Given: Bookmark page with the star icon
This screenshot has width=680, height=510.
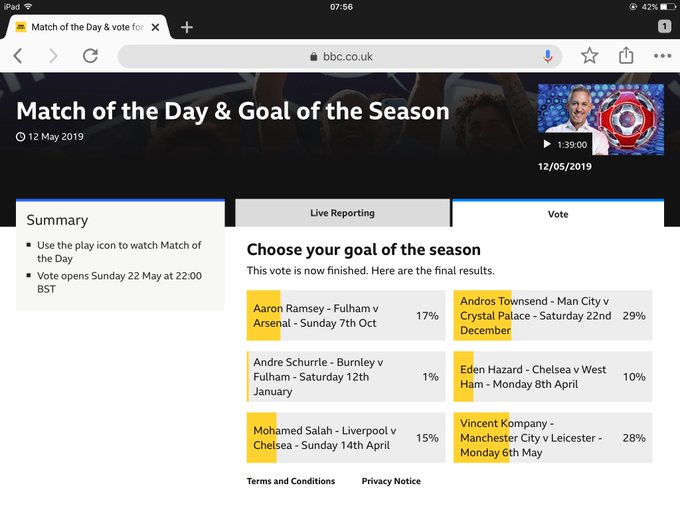Looking at the screenshot, I should tap(590, 56).
